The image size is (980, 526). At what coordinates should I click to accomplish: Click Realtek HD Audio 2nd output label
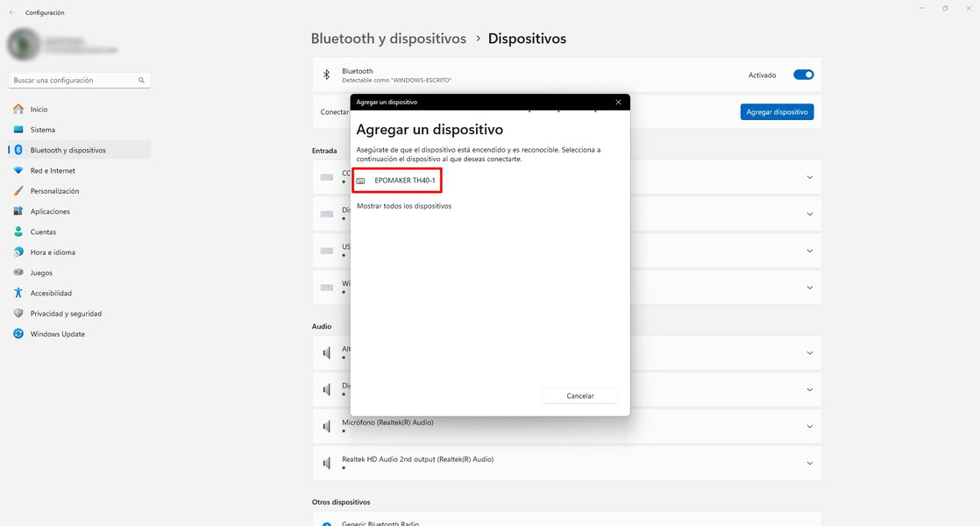point(417,459)
